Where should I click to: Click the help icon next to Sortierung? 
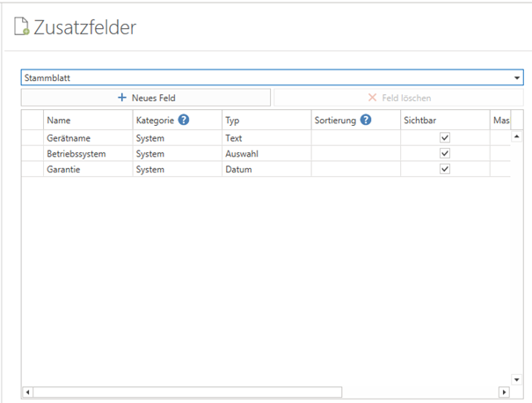click(365, 121)
